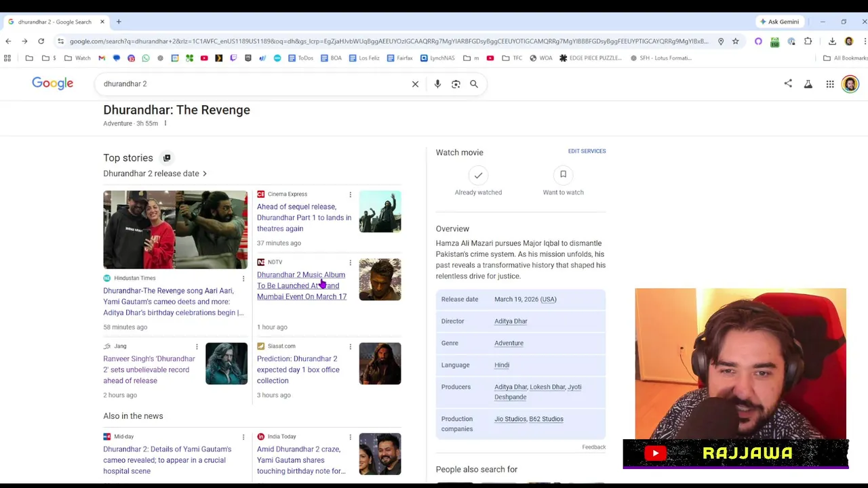
Task: Open options menu for Mid-day story
Action: 243,437
